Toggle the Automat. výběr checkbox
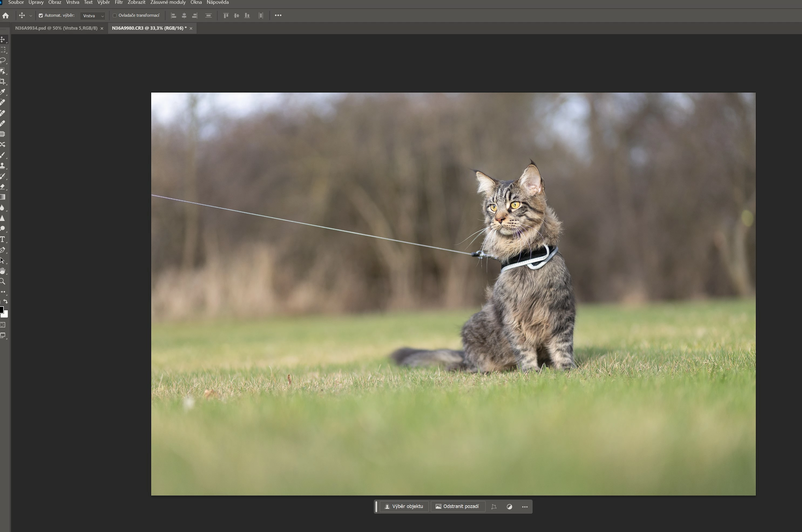 41,16
